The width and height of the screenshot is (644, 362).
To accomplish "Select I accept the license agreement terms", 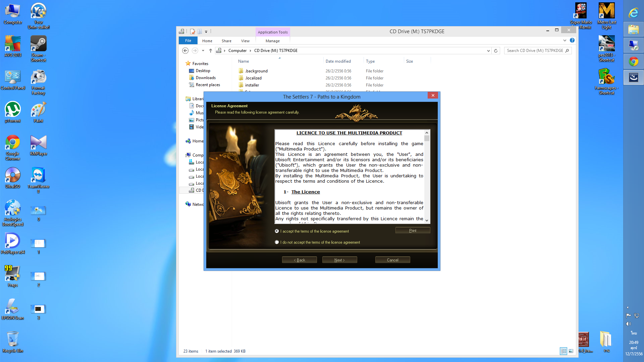I will [277, 231].
